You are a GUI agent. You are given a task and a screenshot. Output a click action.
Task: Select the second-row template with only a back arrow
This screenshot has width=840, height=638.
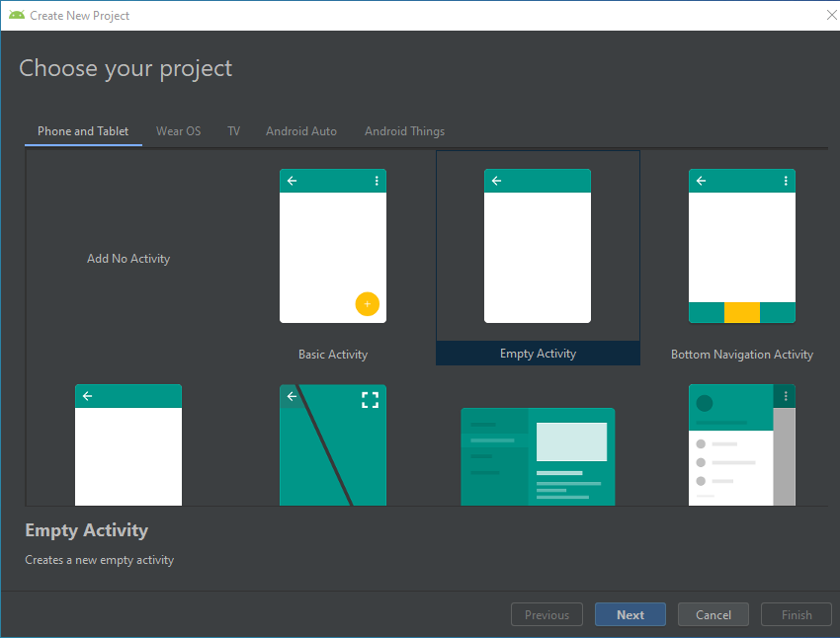click(128, 444)
